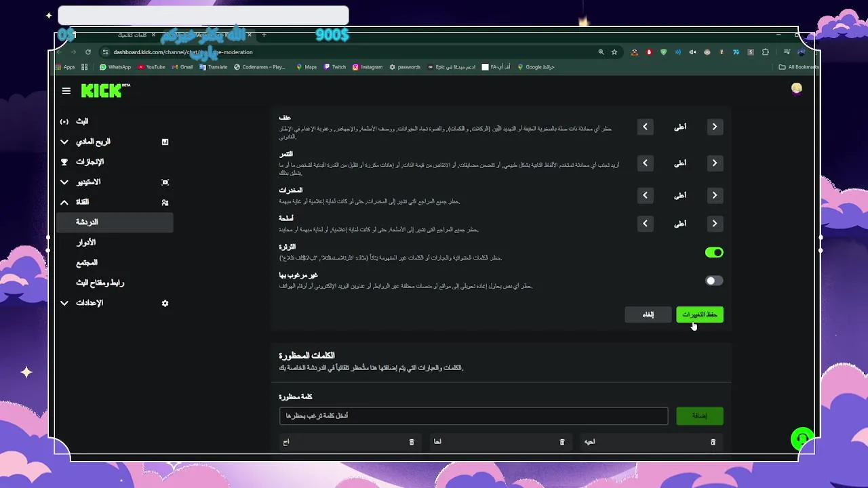Enable the غير مرغوب بها spam filter switch
868x488 pixels.
[714, 281]
